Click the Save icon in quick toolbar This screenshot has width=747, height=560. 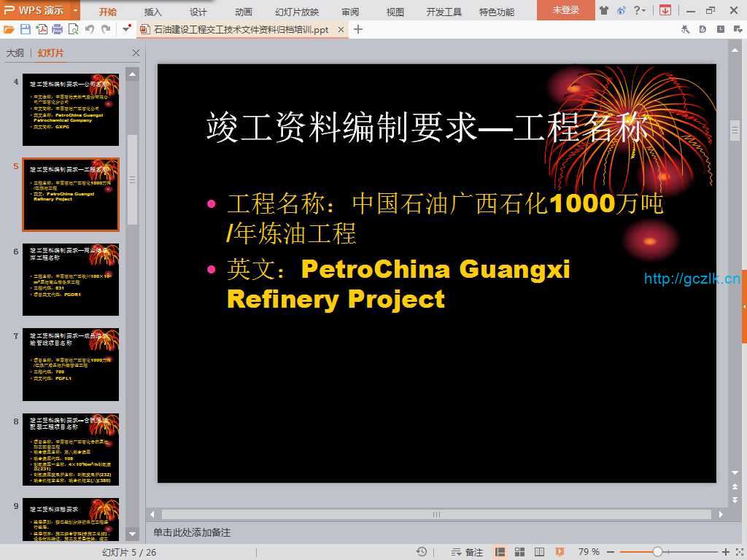click(x=26, y=29)
